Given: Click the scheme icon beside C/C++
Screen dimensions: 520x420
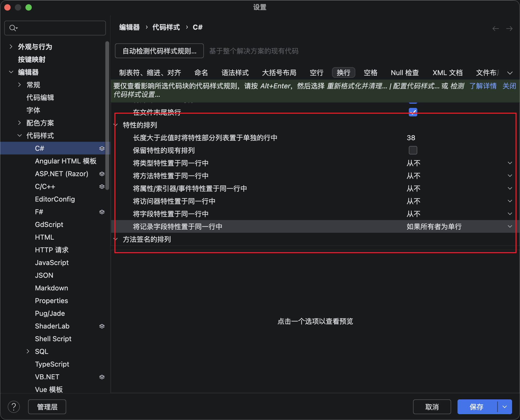Looking at the screenshot, I should click(102, 186).
